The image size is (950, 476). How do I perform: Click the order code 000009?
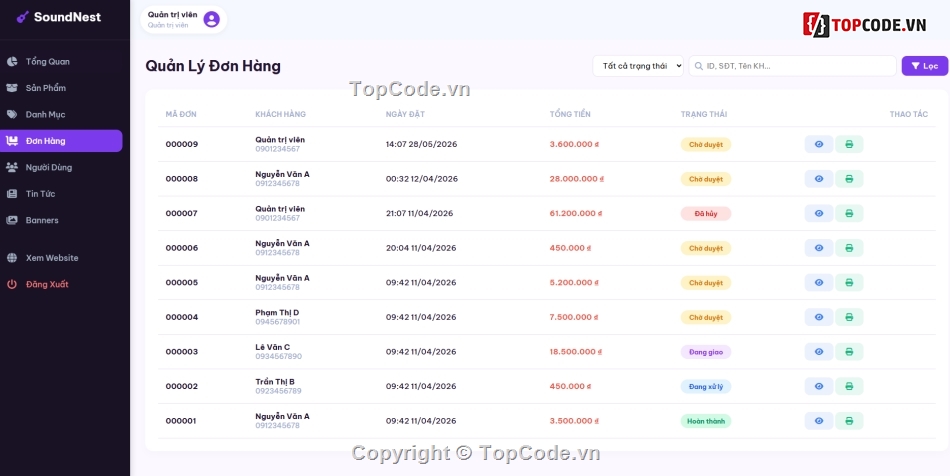point(182,144)
